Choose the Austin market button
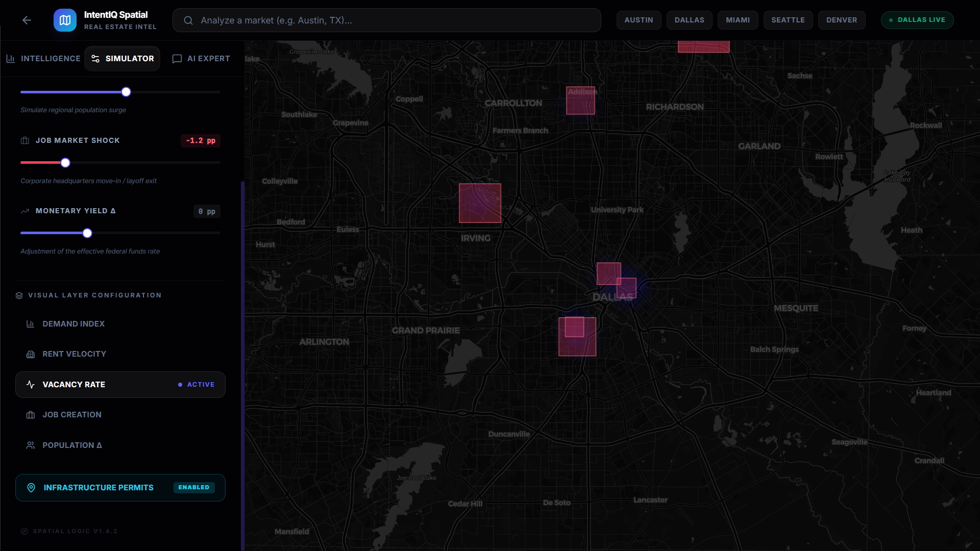 pos(639,20)
